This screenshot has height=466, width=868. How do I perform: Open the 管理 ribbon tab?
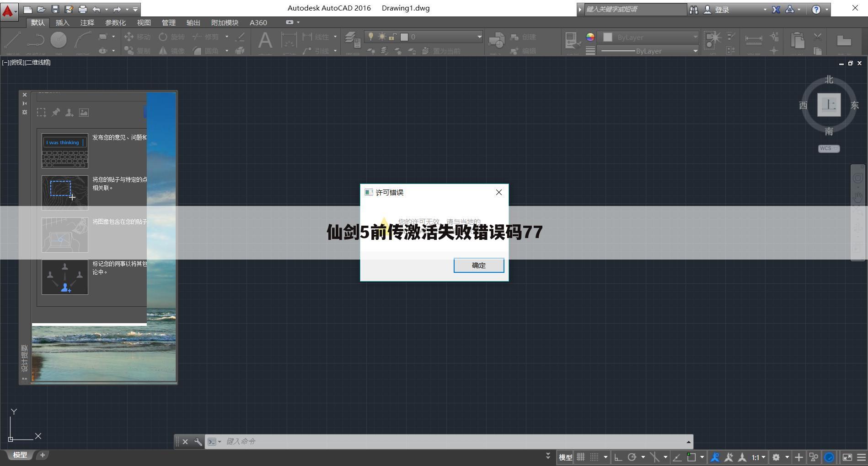click(x=168, y=22)
